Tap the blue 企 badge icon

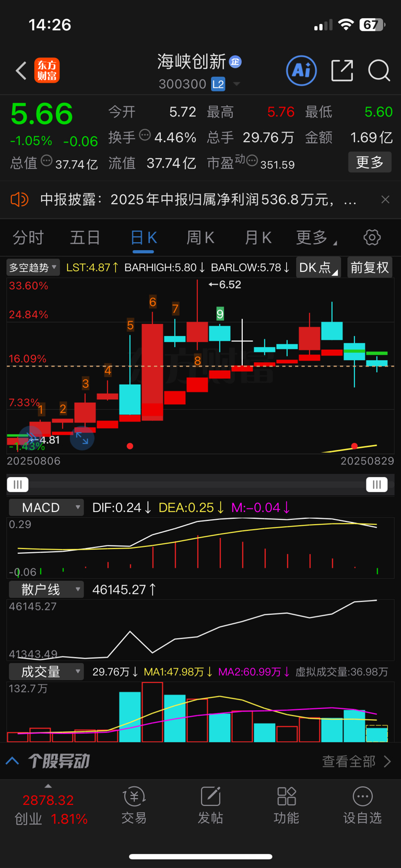click(x=235, y=62)
